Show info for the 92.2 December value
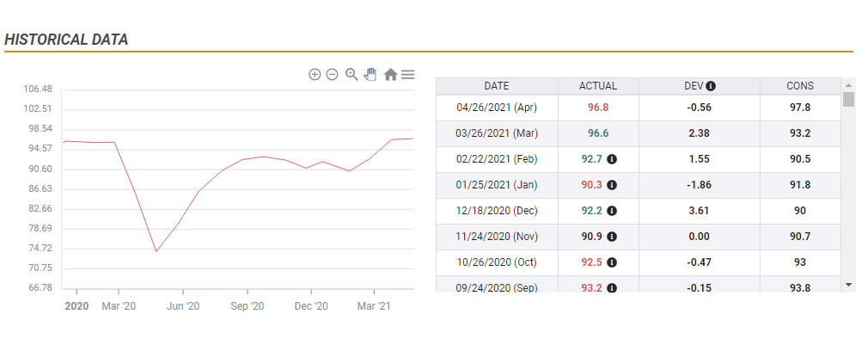 (x=612, y=211)
